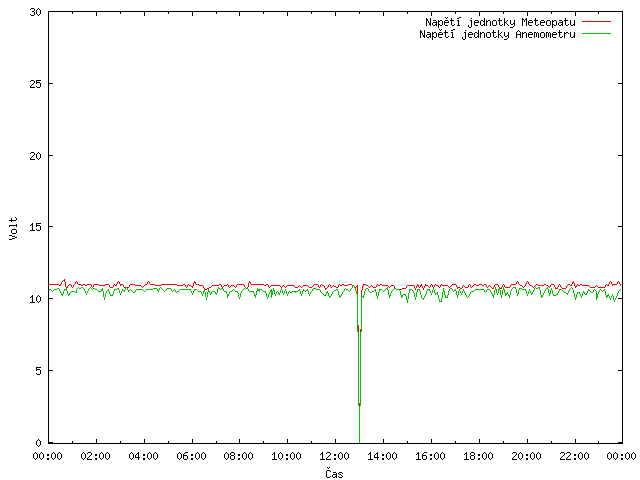Click the 'Volt' y-axis label

click(13, 228)
